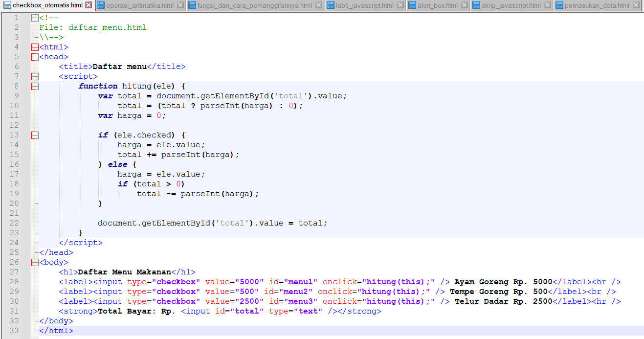Click the '<head>' opening tag text

pos(54,57)
